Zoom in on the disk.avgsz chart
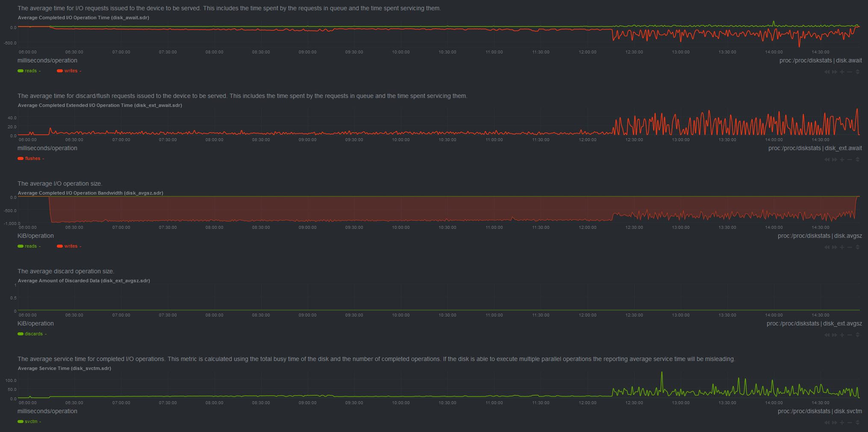Screen dimensions: 868x432 point(842,247)
